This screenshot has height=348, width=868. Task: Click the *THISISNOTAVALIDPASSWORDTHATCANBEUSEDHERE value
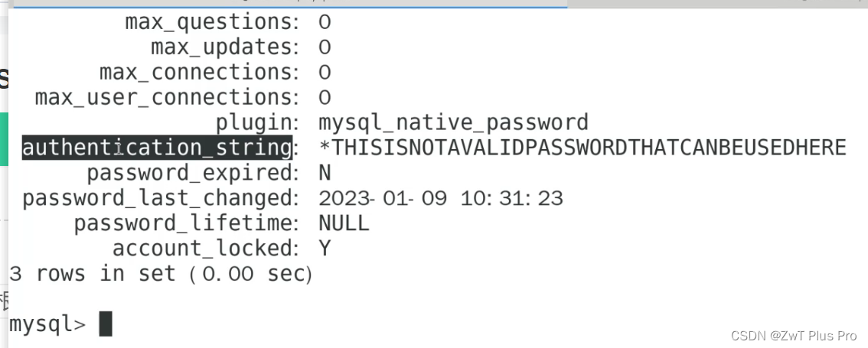click(583, 148)
